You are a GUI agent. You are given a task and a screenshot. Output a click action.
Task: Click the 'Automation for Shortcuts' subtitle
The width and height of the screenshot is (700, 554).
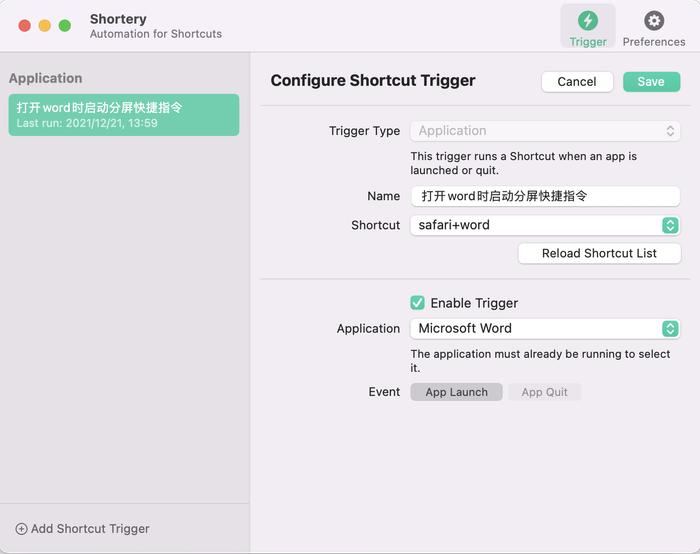[156, 34]
